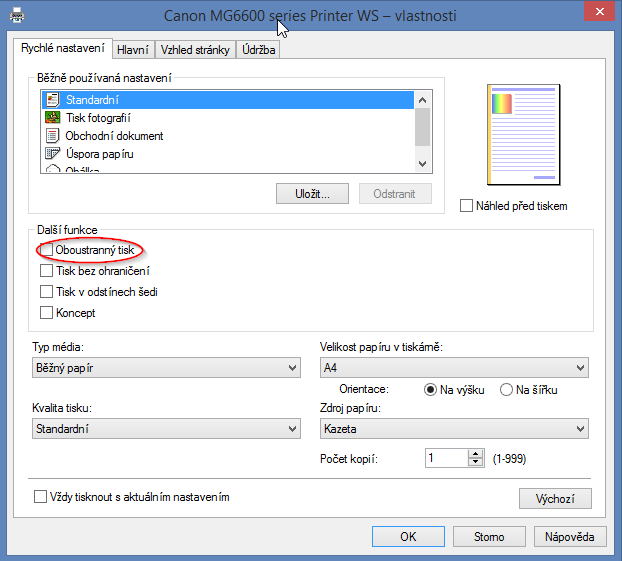Click the profile list scrollbar thumb
Screen dimensions: 622x561
pyautogui.click(x=422, y=127)
